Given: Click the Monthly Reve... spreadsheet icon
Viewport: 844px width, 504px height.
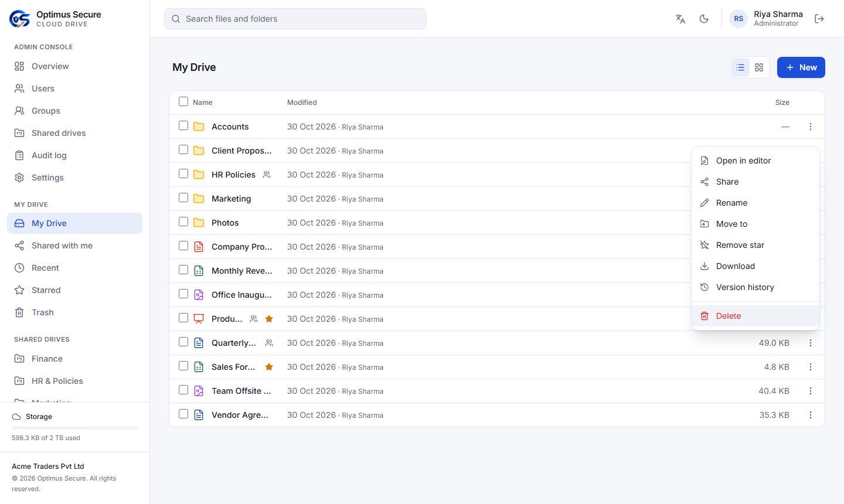Looking at the screenshot, I should (x=199, y=271).
